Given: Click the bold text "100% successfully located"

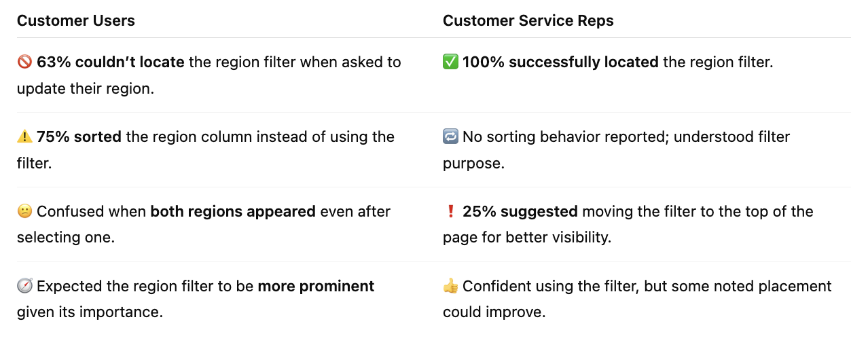Looking at the screenshot, I should tap(560, 62).
